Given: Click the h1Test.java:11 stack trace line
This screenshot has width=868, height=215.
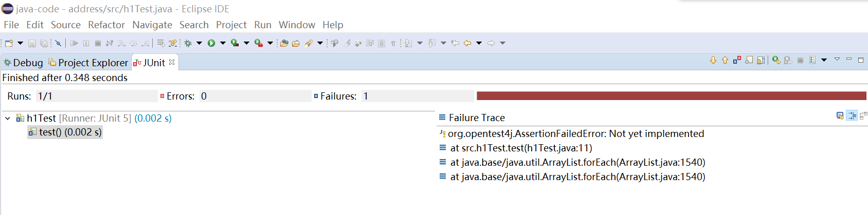Looking at the screenshot, I should point(521,148).
